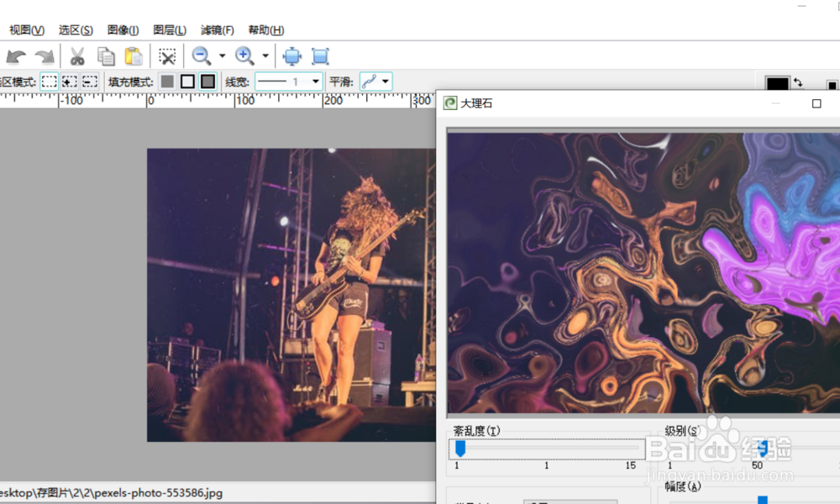The image size is (840, 504).
Task: Click the undo arrow icon
Action: pos(16,56)
